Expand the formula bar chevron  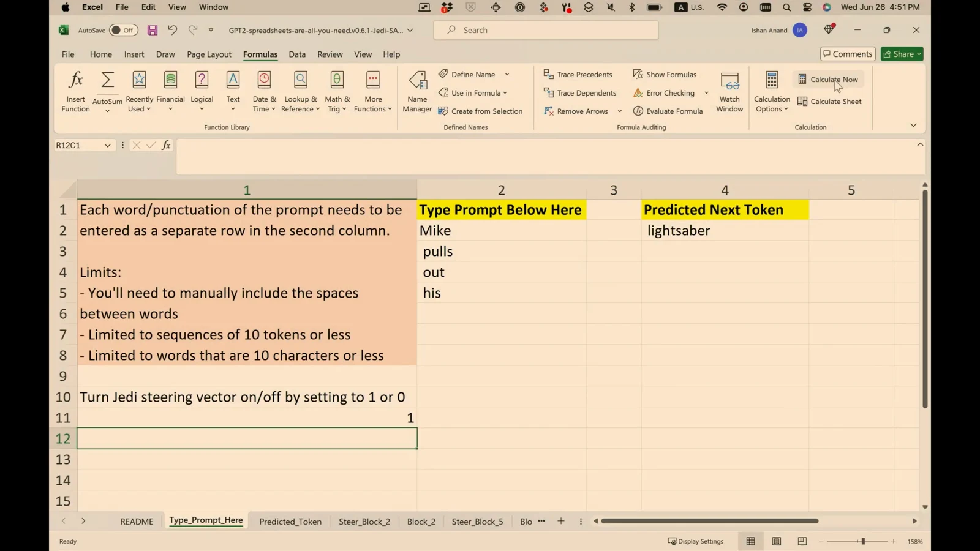[920, 144]
